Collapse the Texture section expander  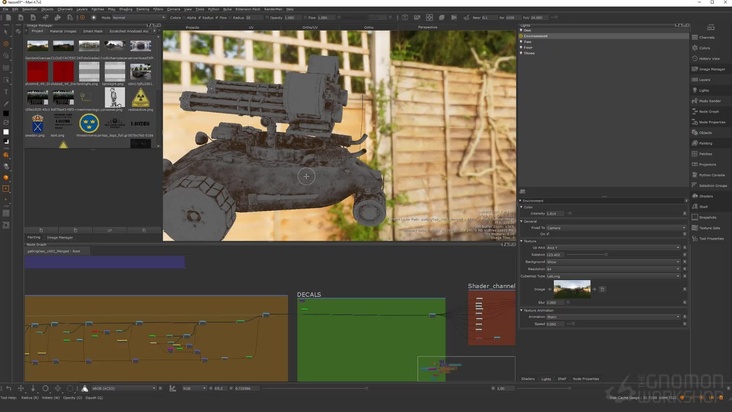(x=521, y=241)
